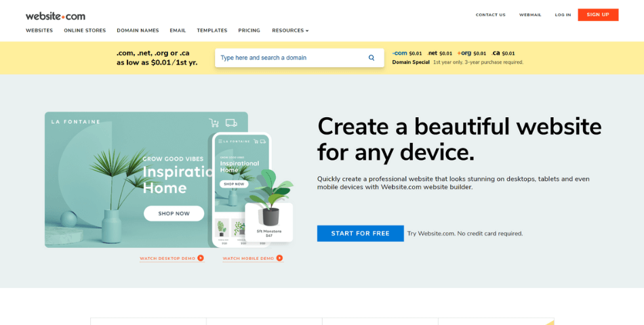Click the Start For Free button
644x325 pixels.
point(360,234)
